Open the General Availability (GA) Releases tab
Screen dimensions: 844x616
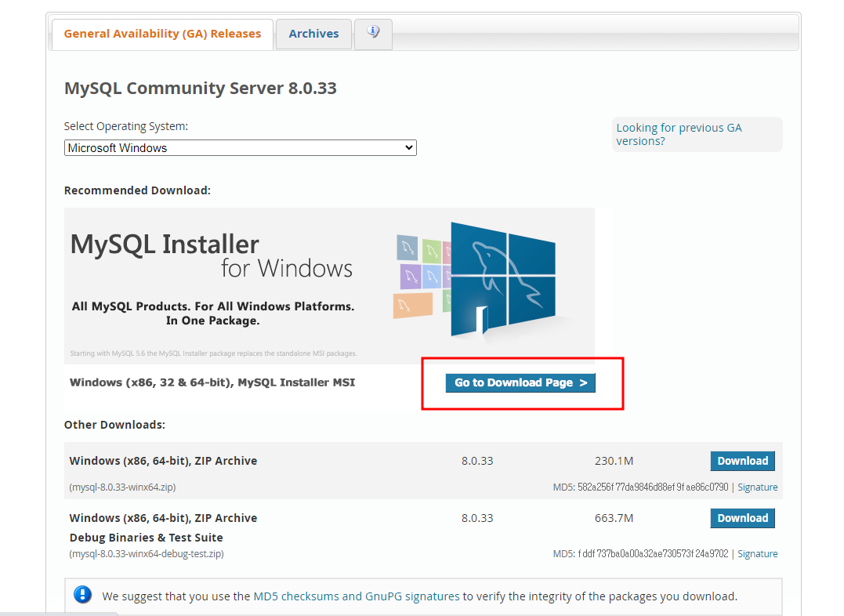tap(162, 34)
